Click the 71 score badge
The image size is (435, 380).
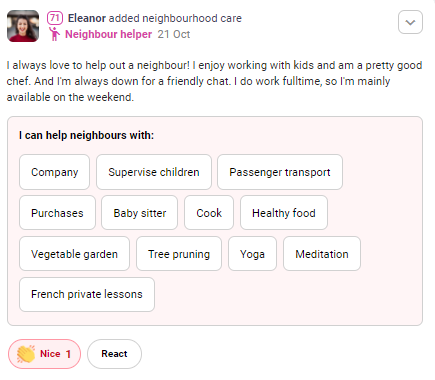(55, 18)
